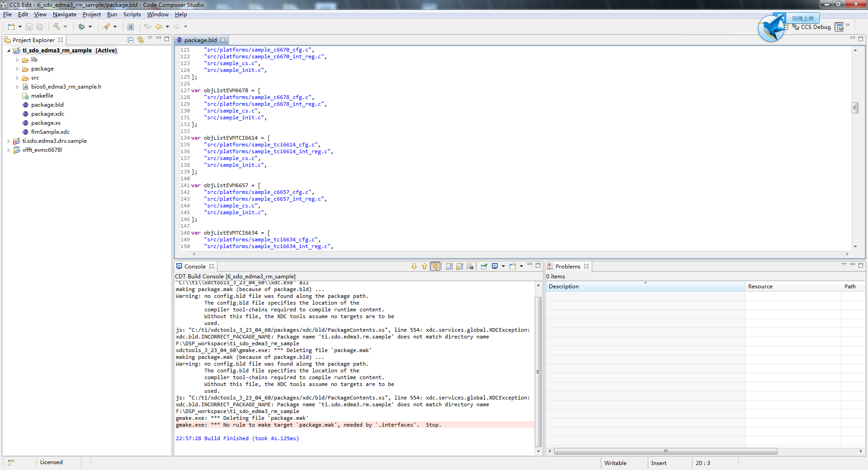Screen dimensions: 868x470
Task: Maximize the editor area
Action: click(861, 39)
